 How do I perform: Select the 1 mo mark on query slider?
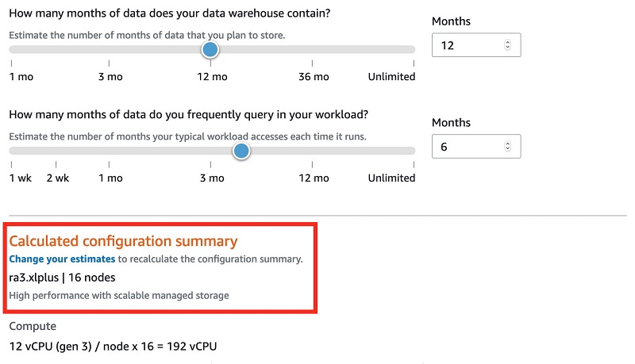[x=110, y=178]
